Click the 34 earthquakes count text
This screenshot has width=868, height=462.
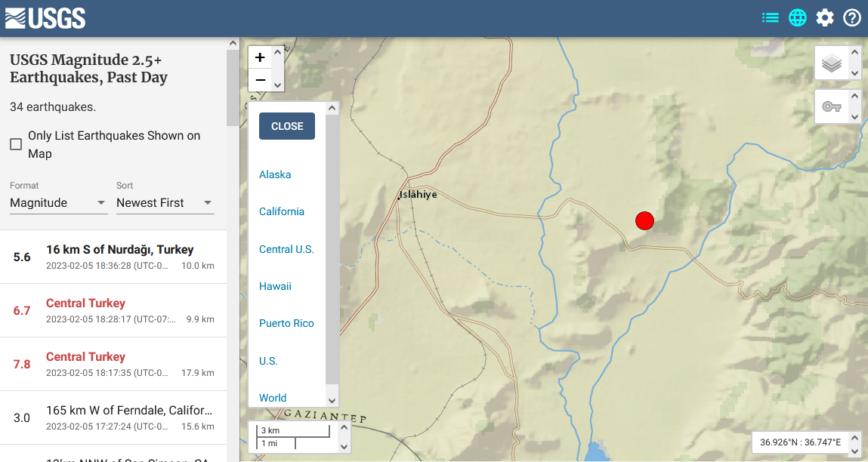click(53, 106)
